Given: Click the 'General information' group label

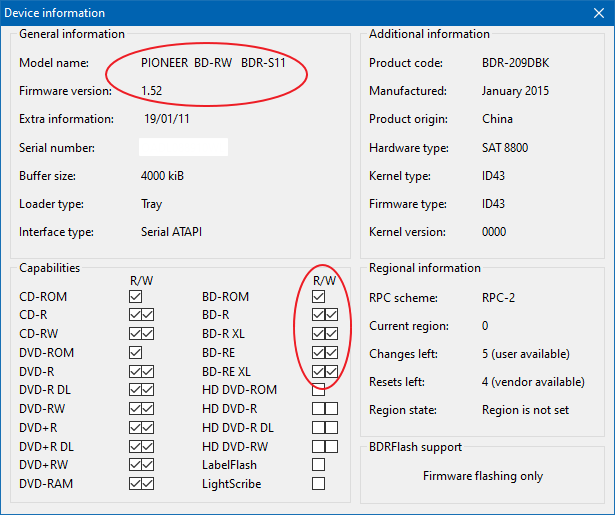Looking at the screenshot, I should point(72,34).
